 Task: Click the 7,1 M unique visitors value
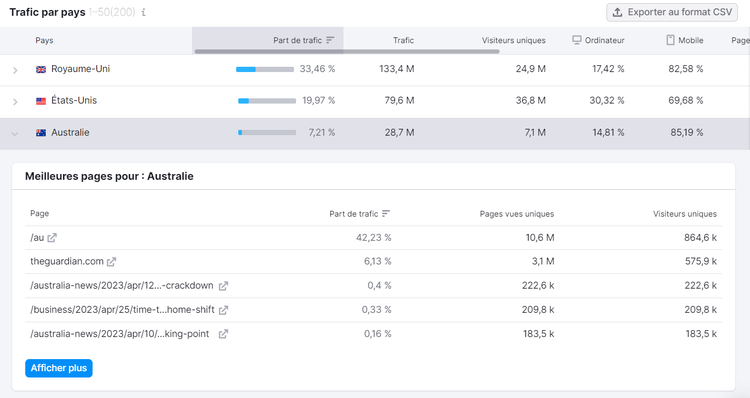(535, 133)
